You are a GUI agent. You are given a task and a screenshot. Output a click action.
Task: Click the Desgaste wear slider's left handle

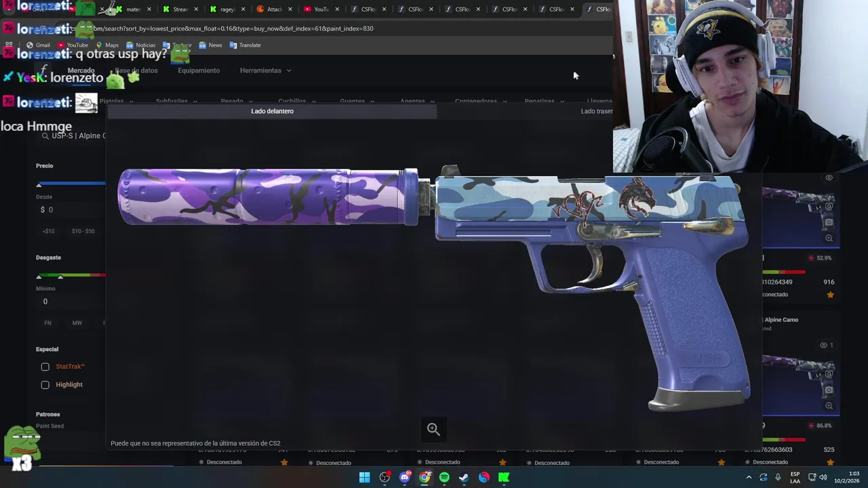coord(39,277)
